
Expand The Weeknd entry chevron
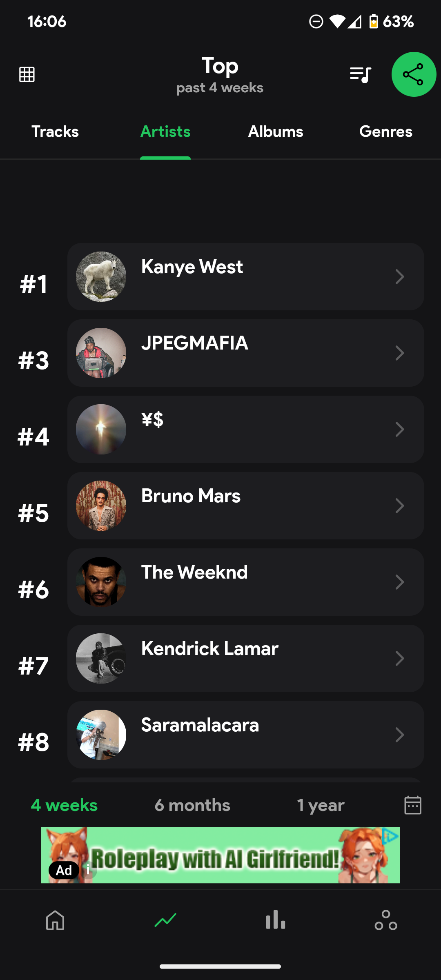coord(400,582)
